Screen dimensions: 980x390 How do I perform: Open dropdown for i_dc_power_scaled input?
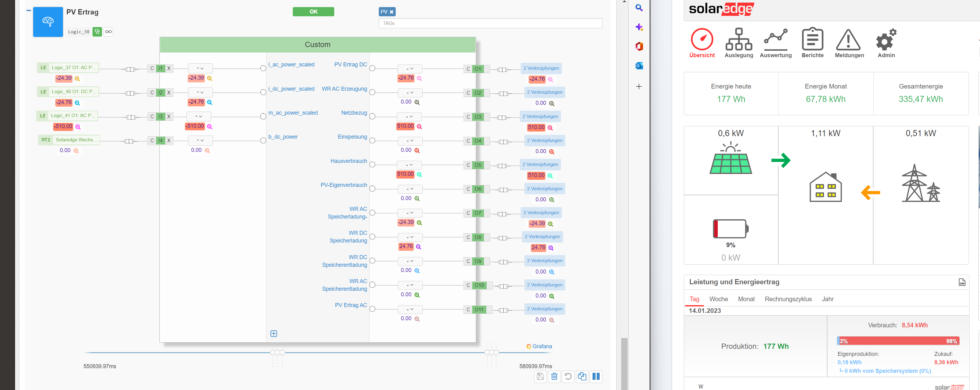200,92
